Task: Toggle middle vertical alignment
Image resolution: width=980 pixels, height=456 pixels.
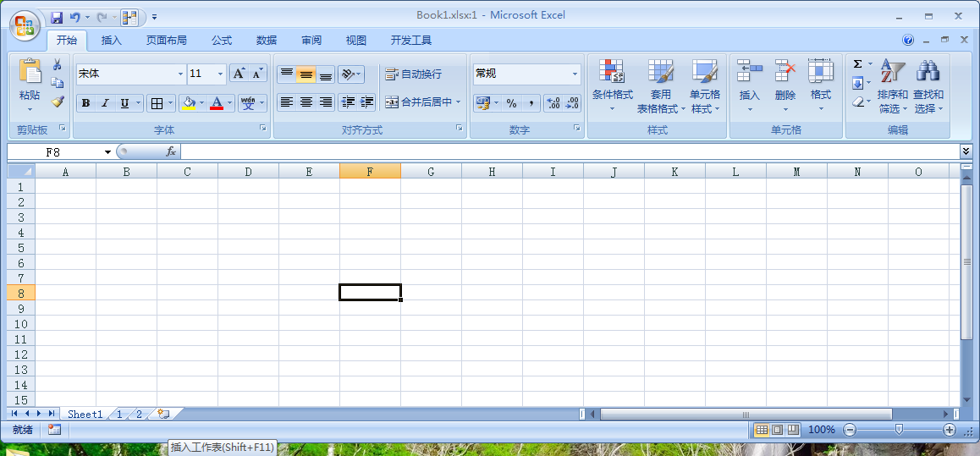Action: [306, 74]
